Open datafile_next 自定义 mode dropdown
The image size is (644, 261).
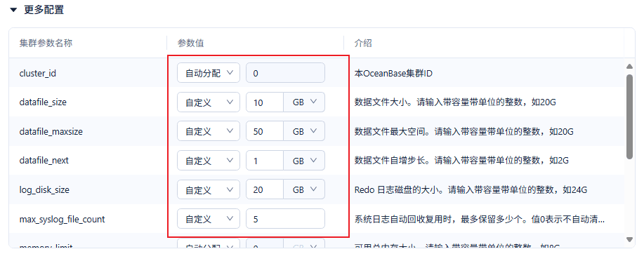(x=209, y=161)
